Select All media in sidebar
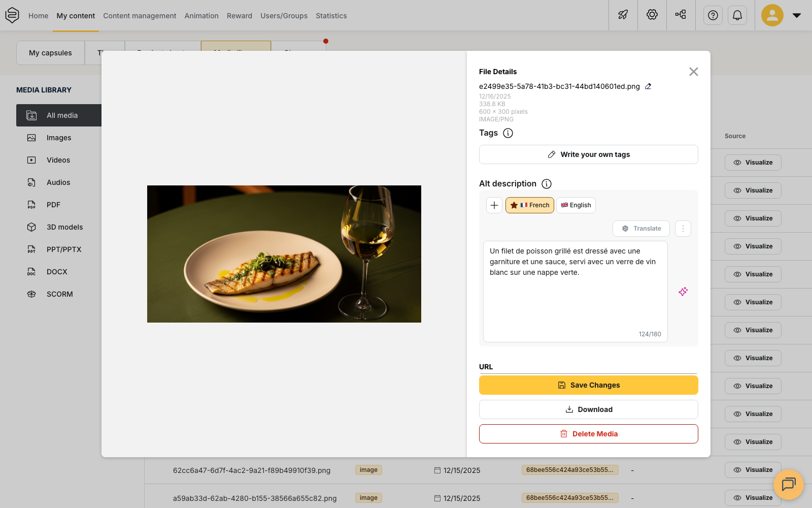The image size is (812, 508). pos(59,115)
